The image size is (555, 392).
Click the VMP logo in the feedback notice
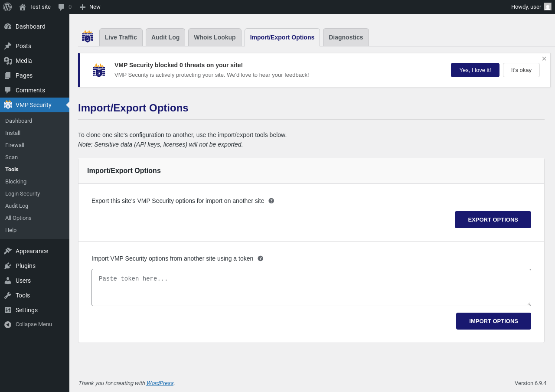[99, 70]
